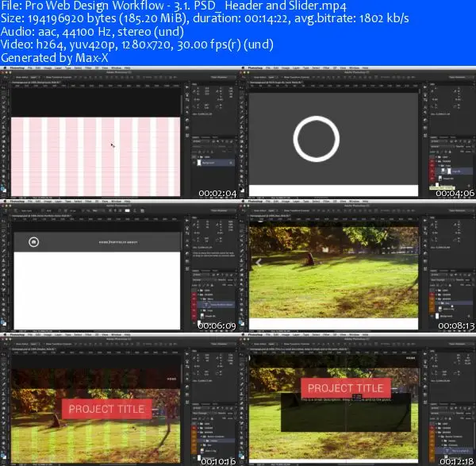The image size is (476, 466).
Task: Open Auto-Select type dropdown in 00:08:13 frame
Action: (272, 210)
